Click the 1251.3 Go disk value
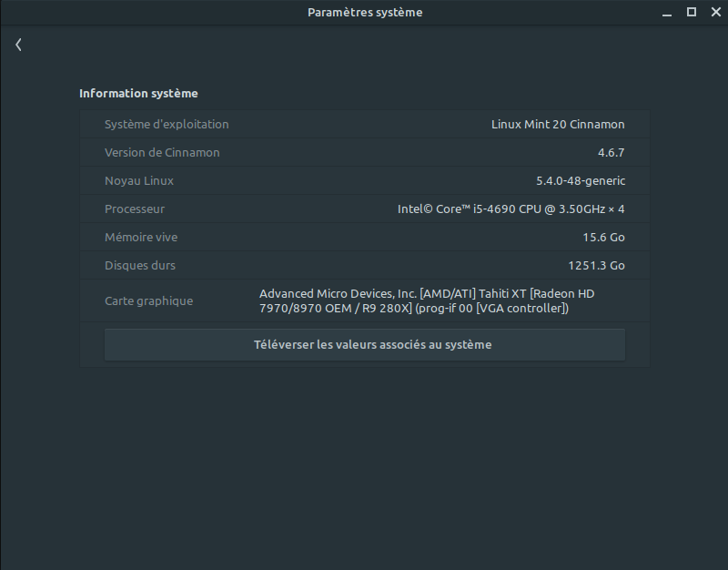Screen dimensions: 728x570 596,265
